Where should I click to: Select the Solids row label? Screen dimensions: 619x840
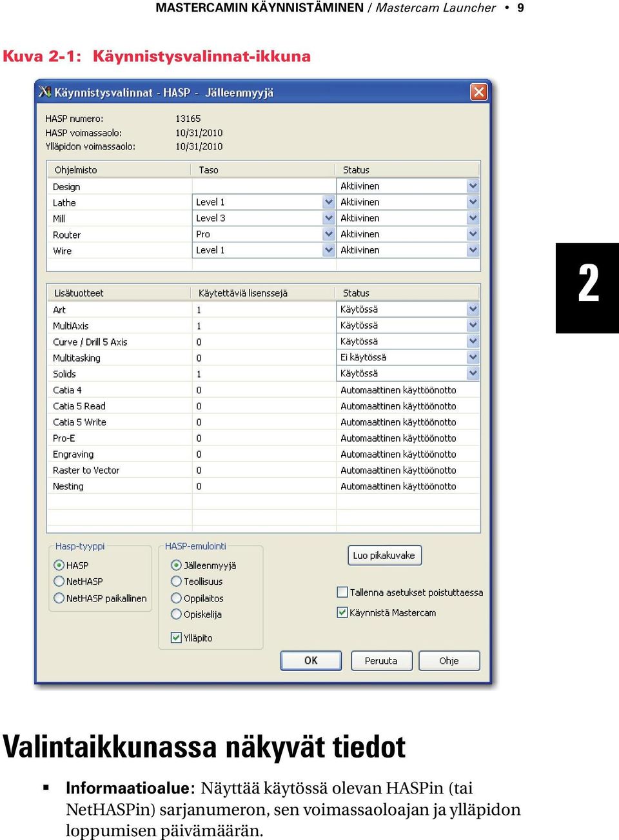64,374
